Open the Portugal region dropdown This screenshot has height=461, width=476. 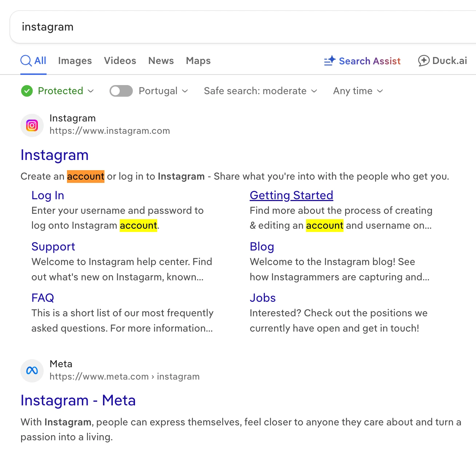coord(185,91)
